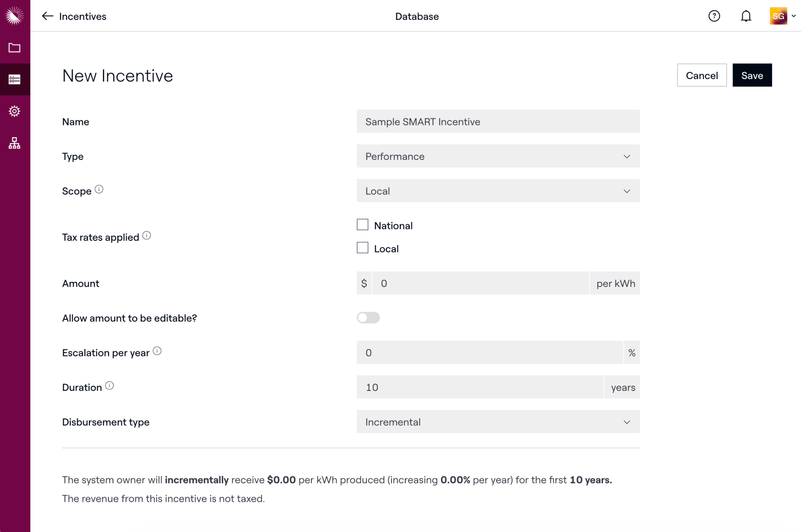
Task: Open Disbursement type dropdown showing Incremental
Action: tap(498, 422)
